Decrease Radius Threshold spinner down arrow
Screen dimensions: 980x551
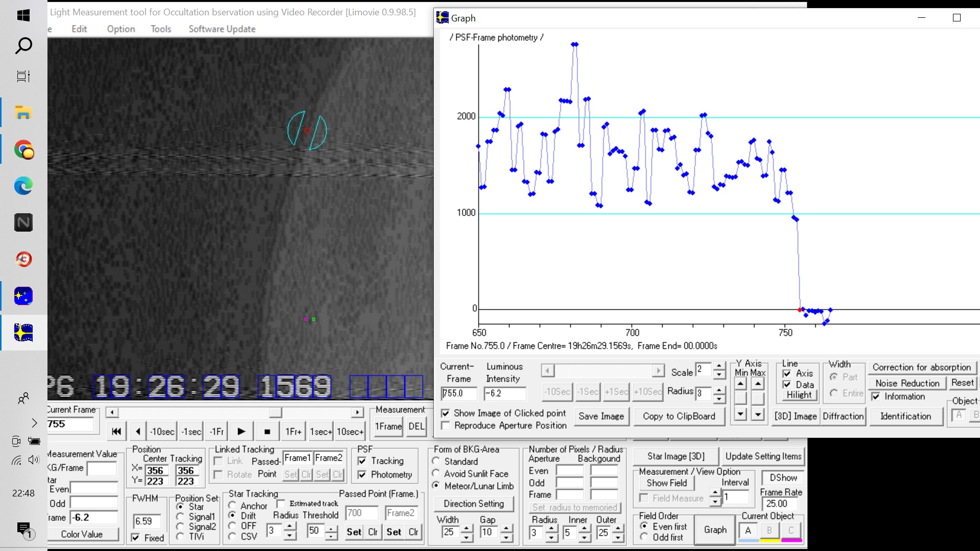(332, 536)
